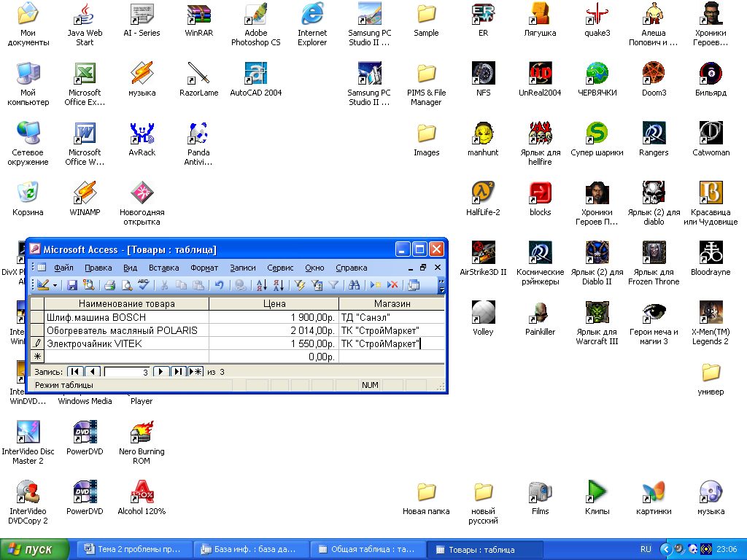
Task: Click cell "Обогреватель масляный POLARIS"
Action: [127, 330]
